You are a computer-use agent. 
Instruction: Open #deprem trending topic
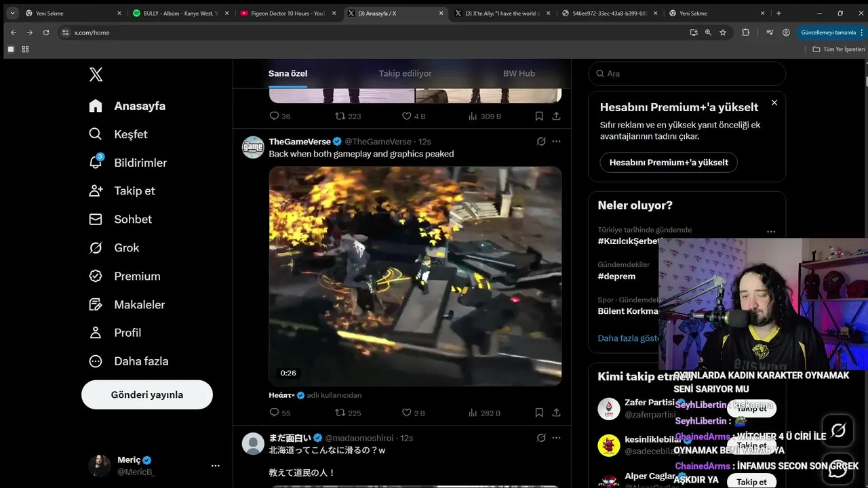click(x=616, y=276)
